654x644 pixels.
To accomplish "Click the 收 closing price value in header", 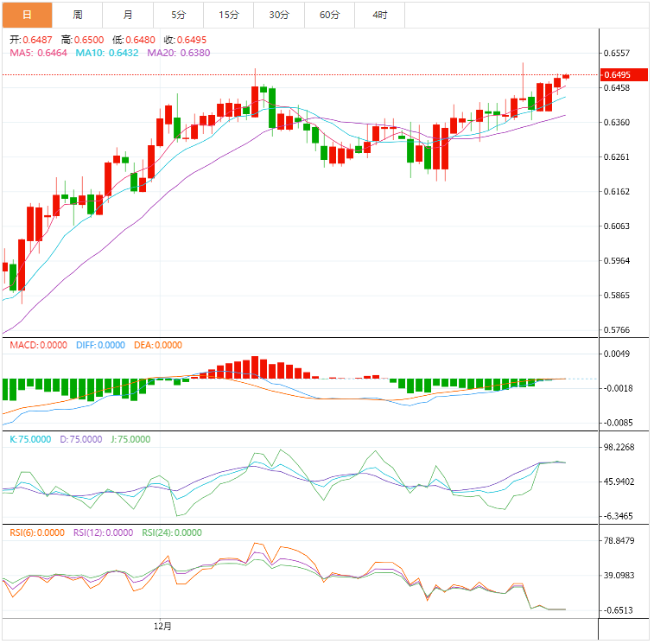I will (185, 40).
